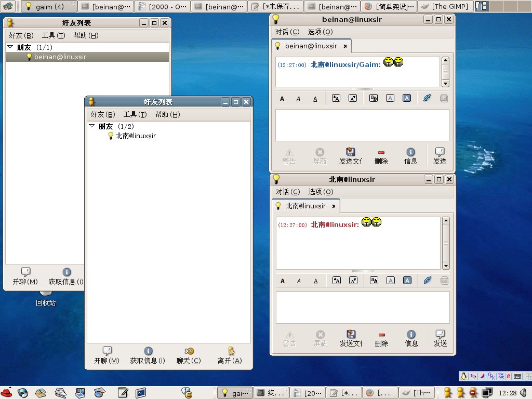This screenshot has height=399, width=532.
Task: Collapse the 朋友 (1/1) group triangle
Action: pyautogui.click(x=10, y=47)
